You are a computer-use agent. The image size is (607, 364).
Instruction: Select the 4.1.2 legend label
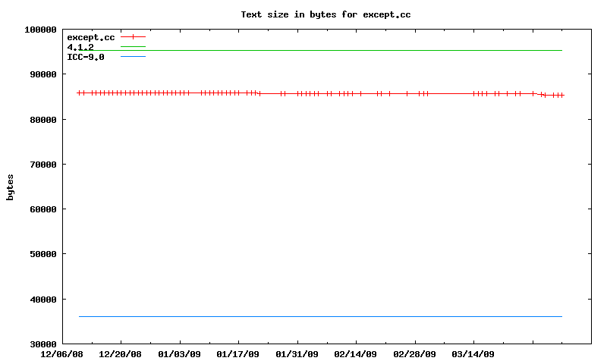pyautogui.click(x=80, y=47)
